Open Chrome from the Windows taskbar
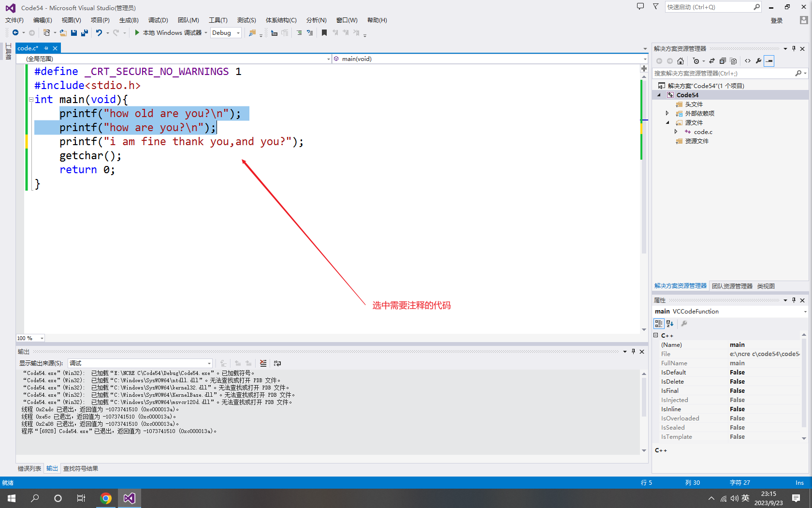Screen dimensions: 812x508 pos(106,498)
